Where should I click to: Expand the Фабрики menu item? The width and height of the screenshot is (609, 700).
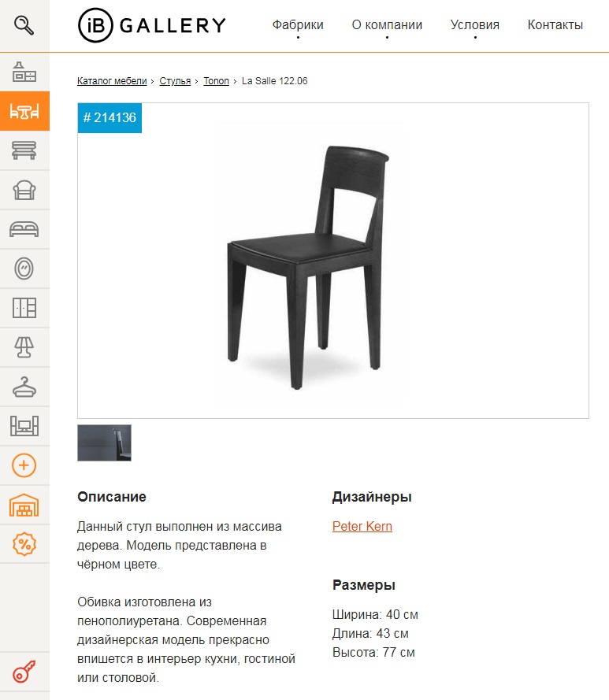click(298, 24)
